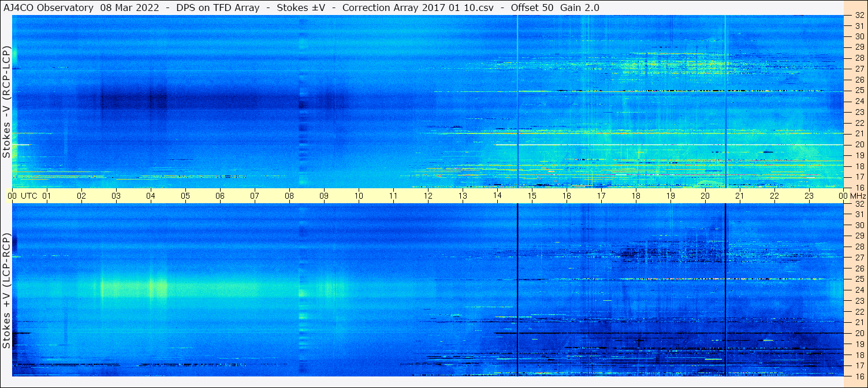This screenshot has width=868, height=388.
Task: Click the 23 hour tick label on time axis
Action: [x=809, y=196]
